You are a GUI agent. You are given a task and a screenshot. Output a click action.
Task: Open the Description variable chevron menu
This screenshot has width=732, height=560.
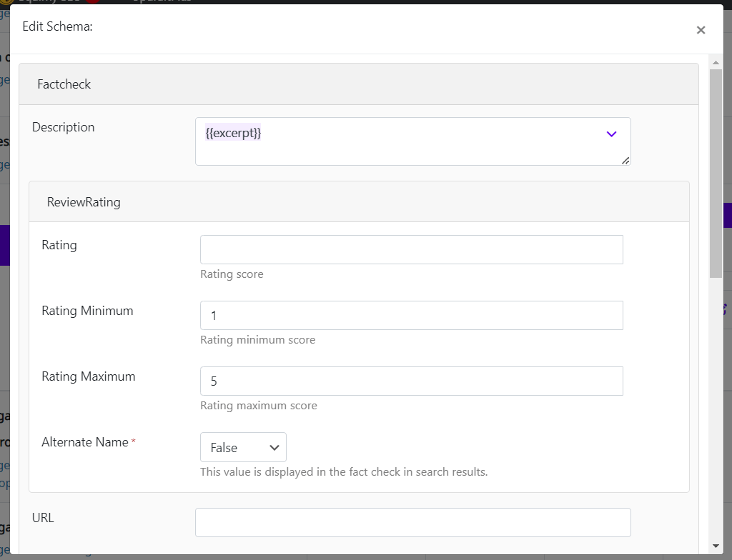[x=611, y=134]
